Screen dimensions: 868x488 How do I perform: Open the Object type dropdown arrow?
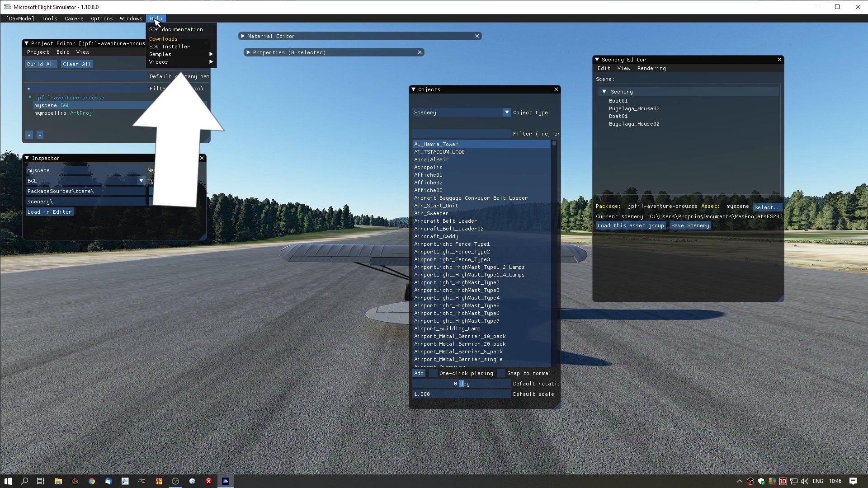(x=507, y=113)
